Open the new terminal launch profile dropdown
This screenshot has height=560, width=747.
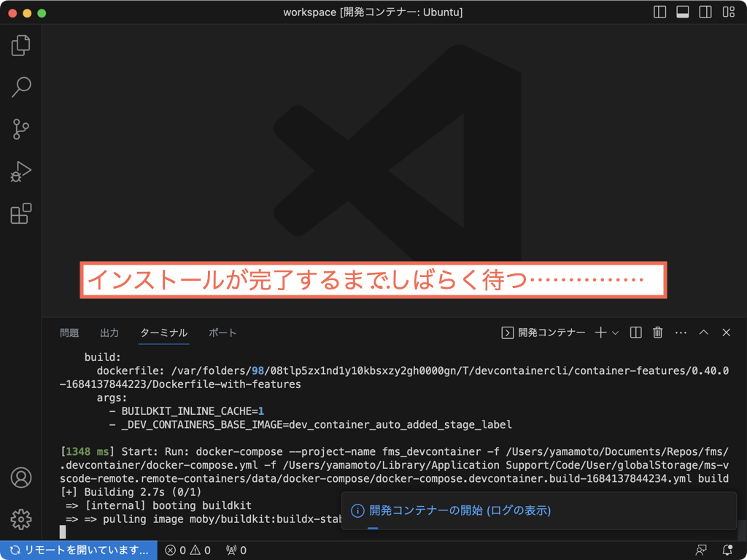pos(615,332)
